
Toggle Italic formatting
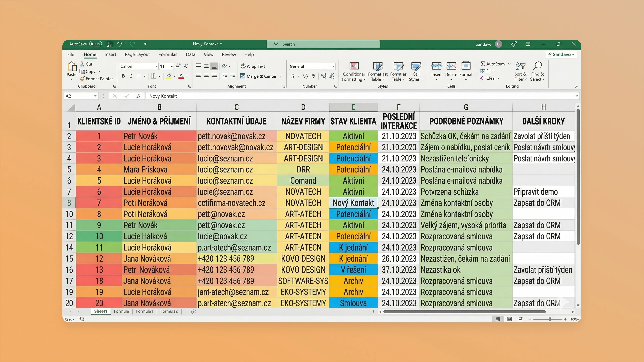[x=131, y=76]
